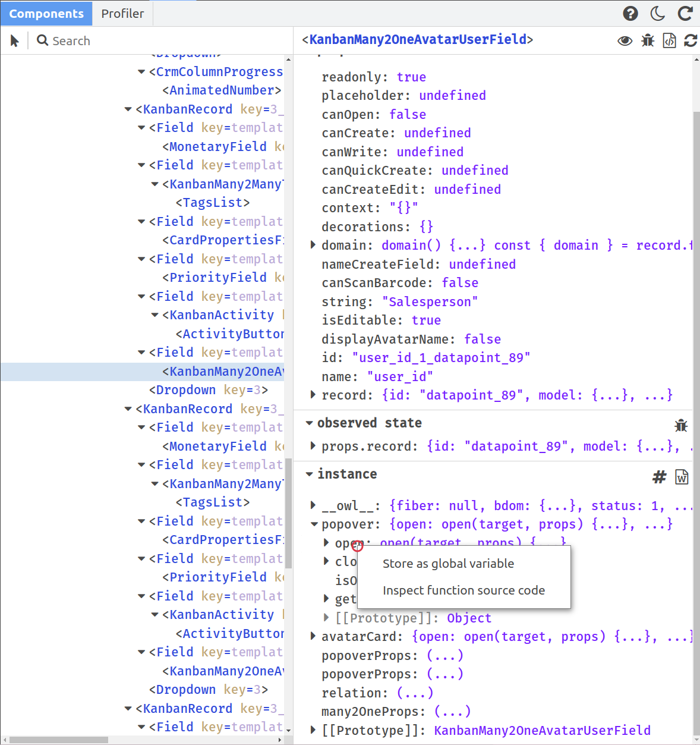Expand the bottom KanbanMany2OneAvatarUserField prototype
700x745 pixels.
pos(313,730)
